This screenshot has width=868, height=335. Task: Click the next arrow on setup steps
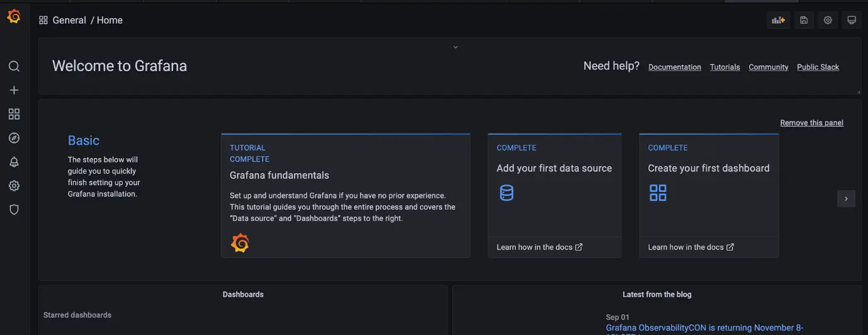846,198
